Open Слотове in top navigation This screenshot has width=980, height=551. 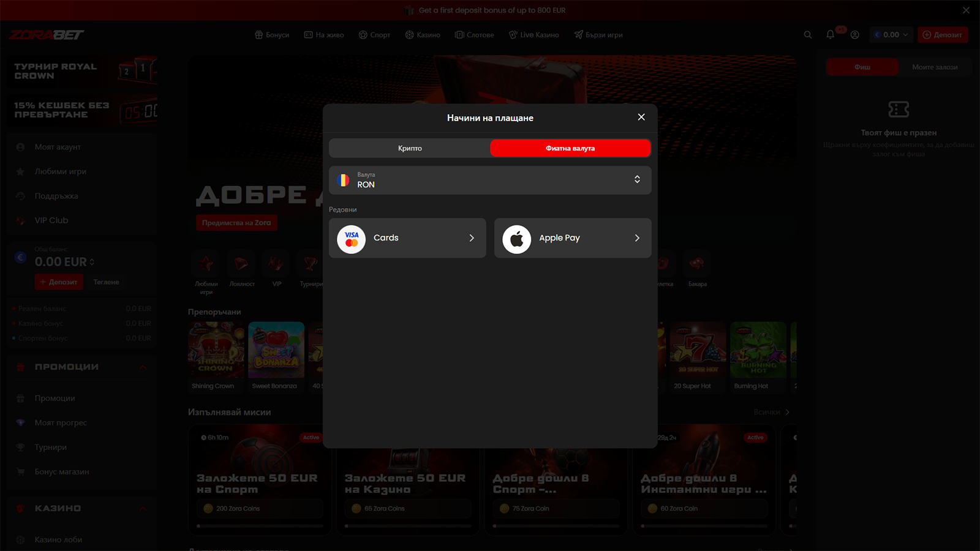click(474, 35)
